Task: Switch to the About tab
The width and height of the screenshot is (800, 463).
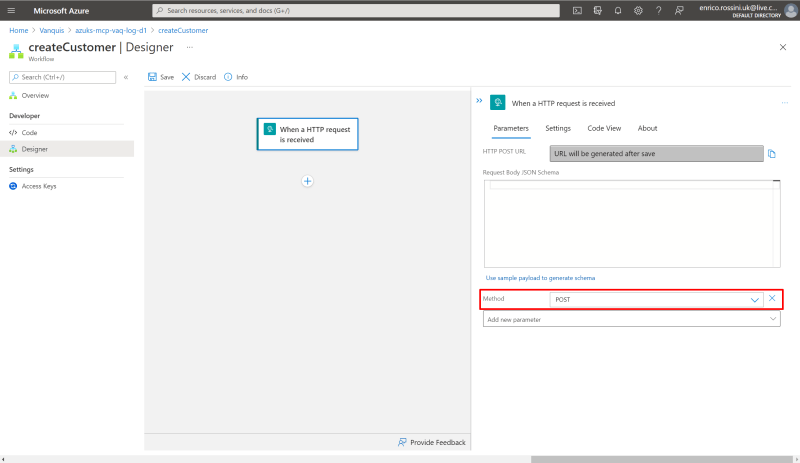Action: (x=647, y=129)
